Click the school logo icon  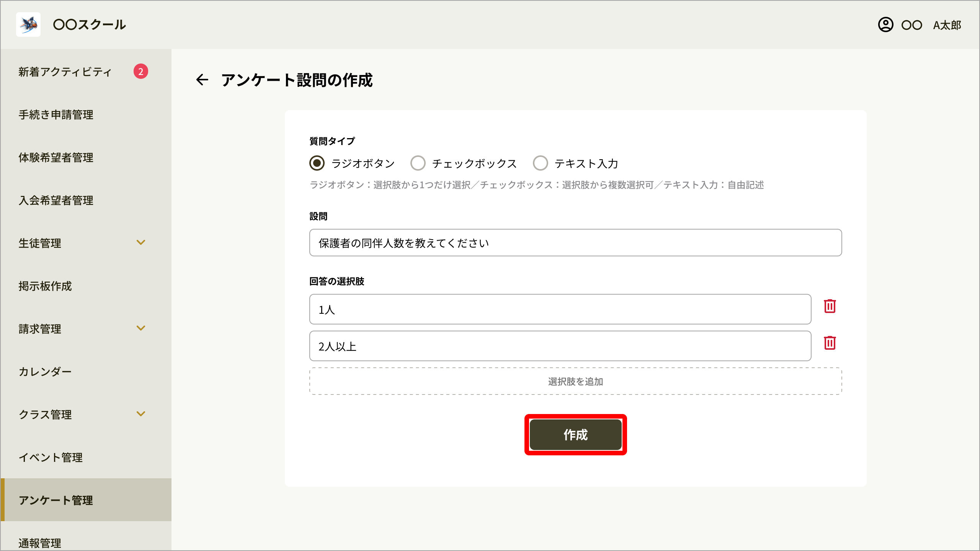pyautogui.click(x=28, y=24)
